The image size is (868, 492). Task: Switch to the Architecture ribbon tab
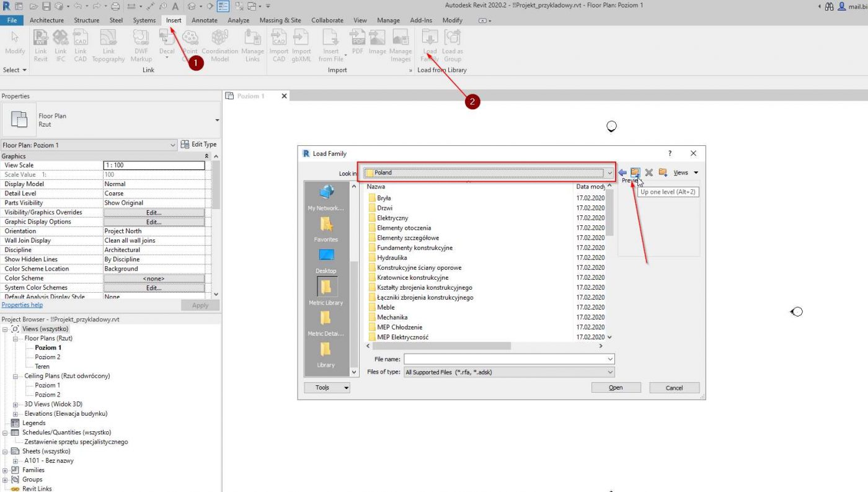pyautogui.click(x=47, y=20)
